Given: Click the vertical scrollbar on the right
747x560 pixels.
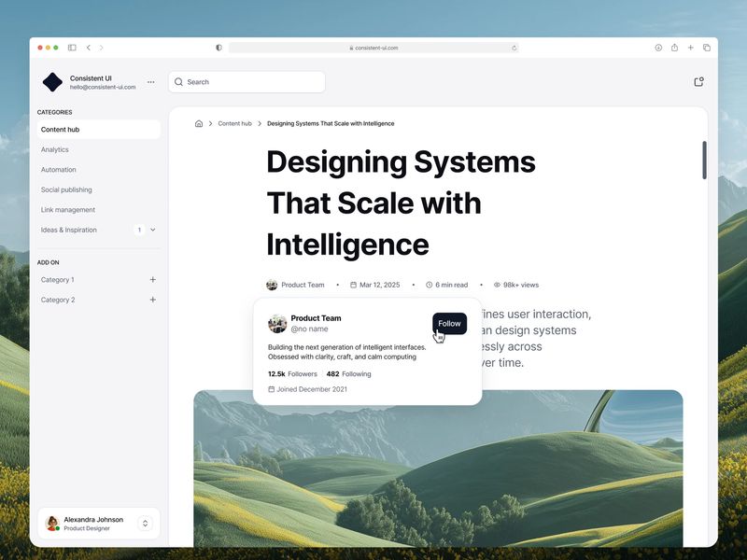Looking at the screenshot, I should 705,159.
